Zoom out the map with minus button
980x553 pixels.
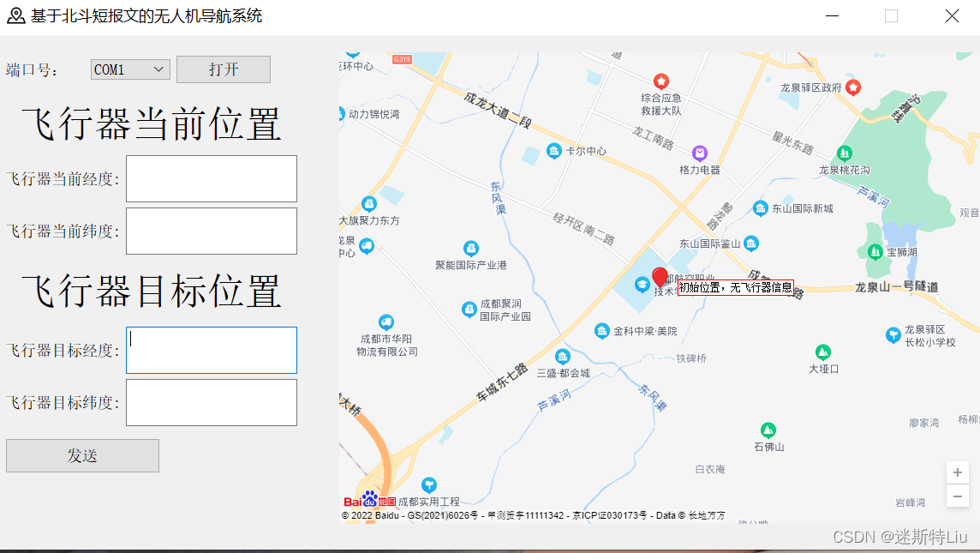click(x=958, y=496)
